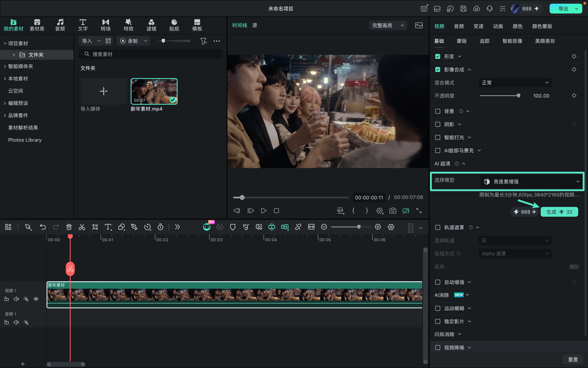
Task: Select the split scissors tool in timeline toolbar
Action: pos(82,227)
